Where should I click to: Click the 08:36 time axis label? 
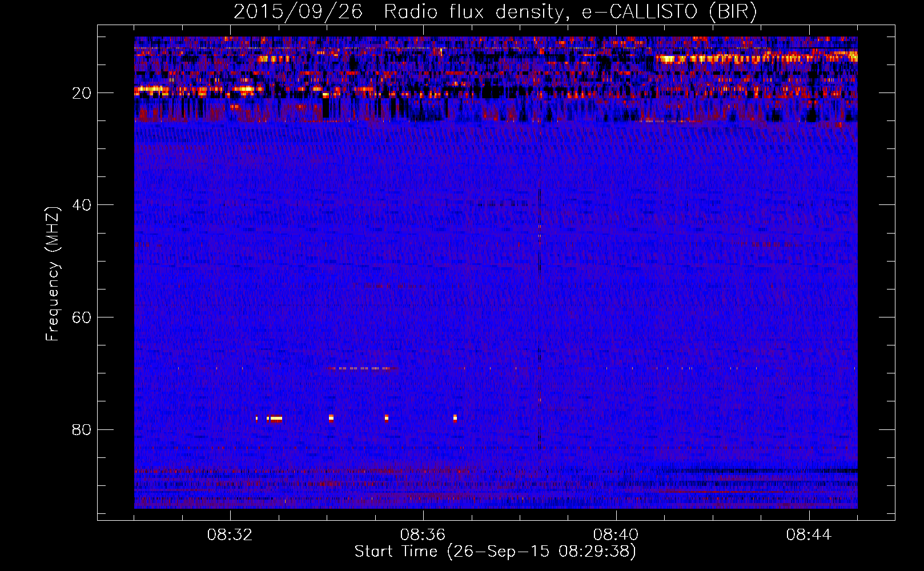[x=423, y=536]
